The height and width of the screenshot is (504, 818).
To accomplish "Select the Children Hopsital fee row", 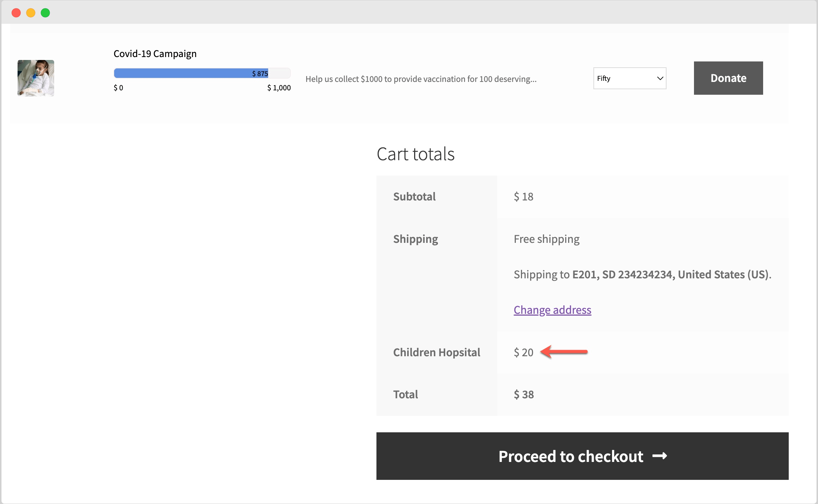I will click(x=436, y=352).
